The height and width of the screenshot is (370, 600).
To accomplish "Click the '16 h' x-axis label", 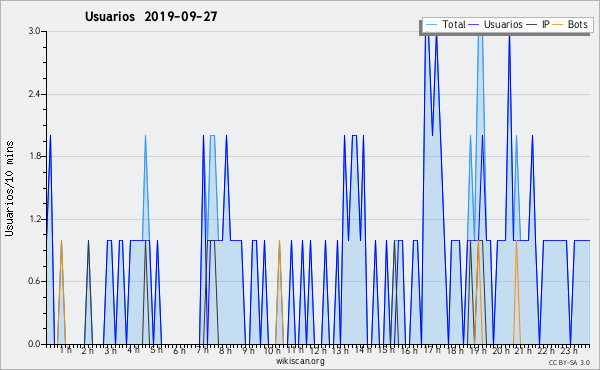I will pyautogui.click(x=409, y=351).
